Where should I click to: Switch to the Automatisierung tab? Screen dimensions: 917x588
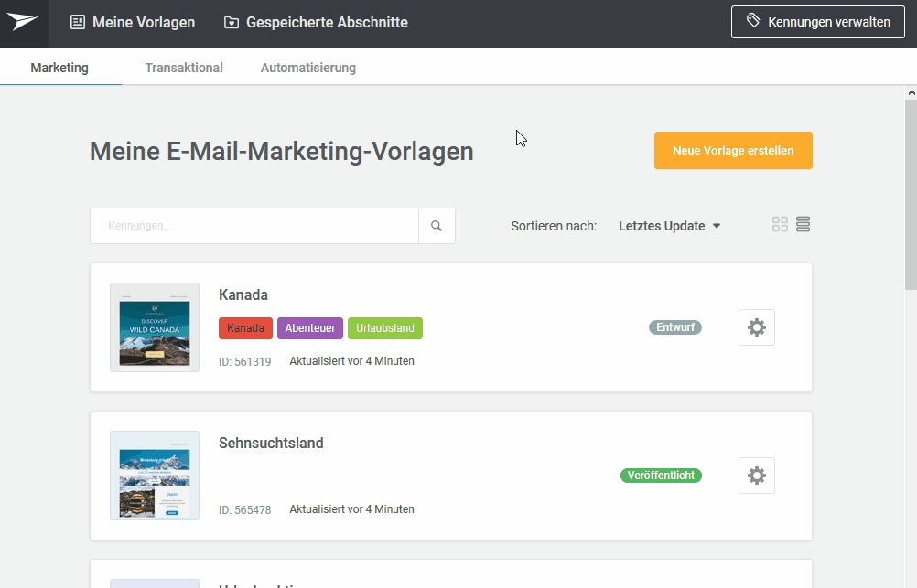click(x=308, y=68)
